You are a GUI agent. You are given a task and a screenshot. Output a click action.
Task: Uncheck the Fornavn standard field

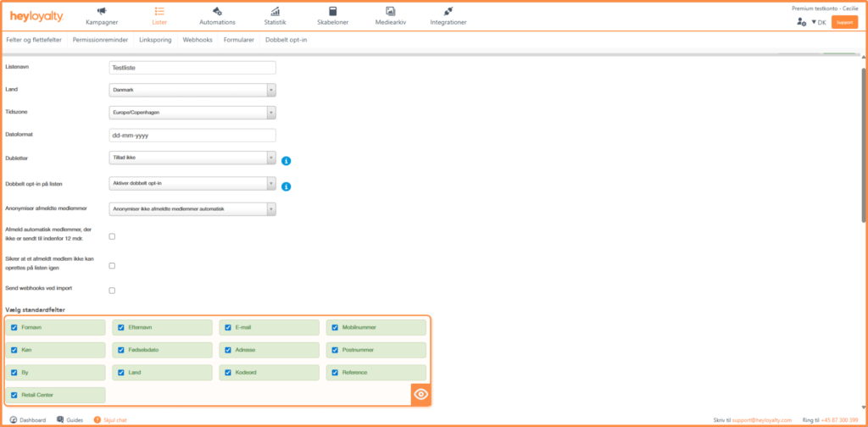pos(14,327)
